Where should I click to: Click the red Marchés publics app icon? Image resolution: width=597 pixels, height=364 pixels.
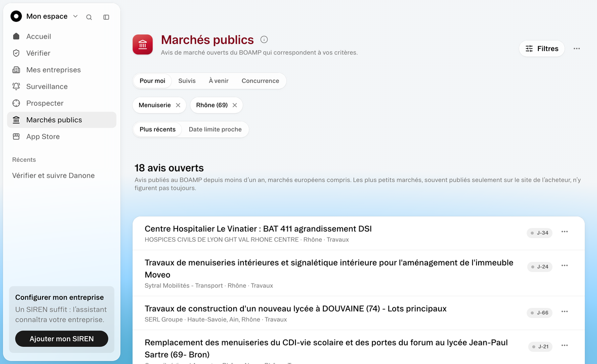[143, 44]
